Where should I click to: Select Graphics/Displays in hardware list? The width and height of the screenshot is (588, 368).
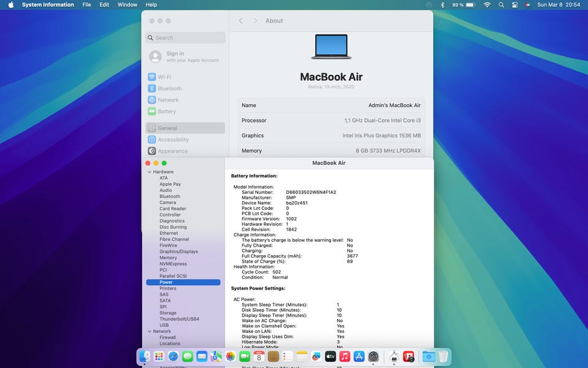(178, 251)
